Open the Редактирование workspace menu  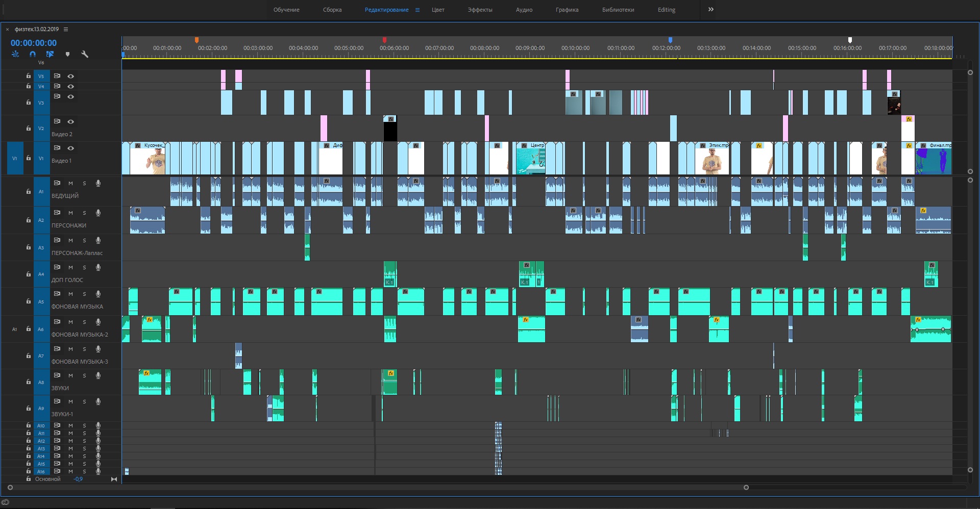(x=418, y=10)
